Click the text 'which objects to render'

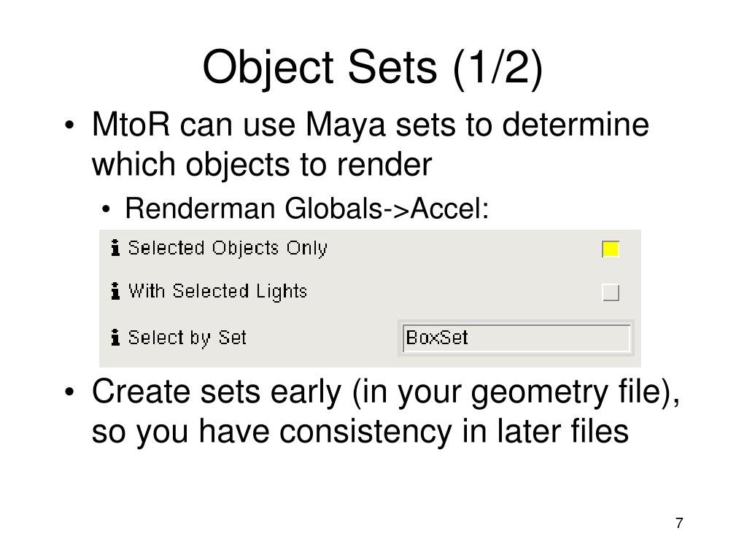click(x=262, y=164)
